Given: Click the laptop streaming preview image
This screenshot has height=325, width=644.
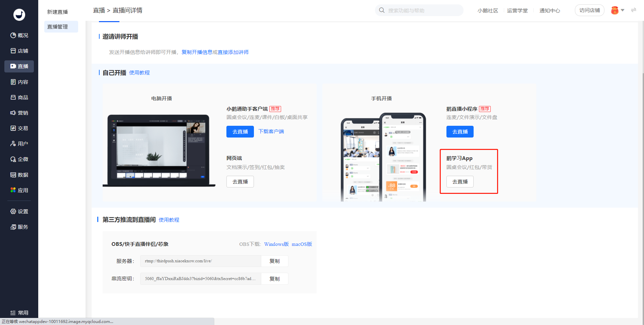Looking at the screenshot, I should [x=159, y=150].
